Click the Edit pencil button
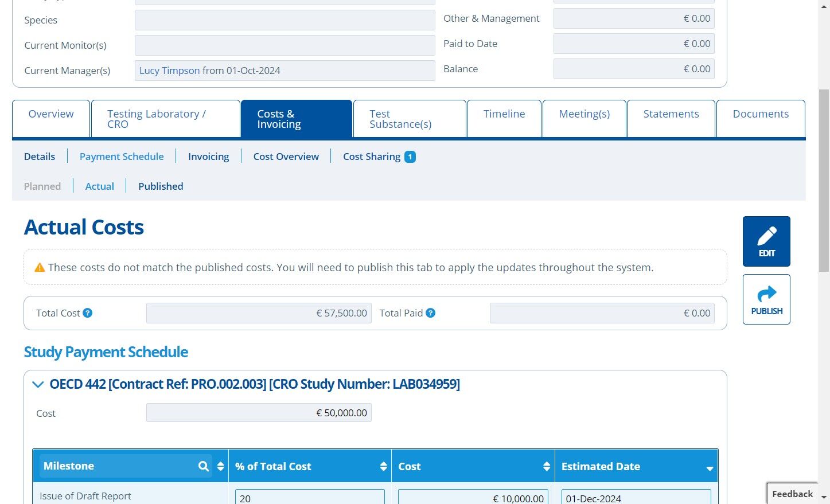This screenshot has width=830, height=504. [x=766, y=241]
